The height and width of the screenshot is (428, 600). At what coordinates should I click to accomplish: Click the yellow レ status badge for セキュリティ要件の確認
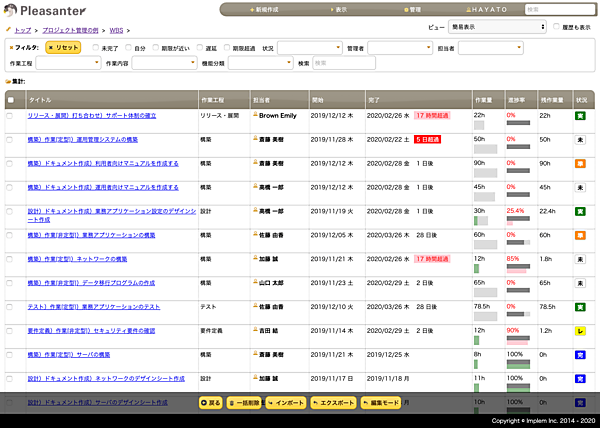(579, 331)
